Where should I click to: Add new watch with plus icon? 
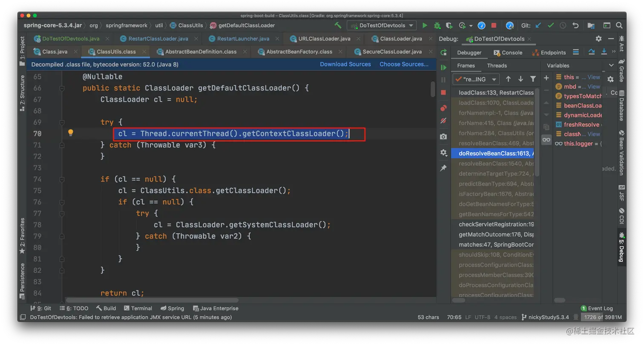coord(546,78)
